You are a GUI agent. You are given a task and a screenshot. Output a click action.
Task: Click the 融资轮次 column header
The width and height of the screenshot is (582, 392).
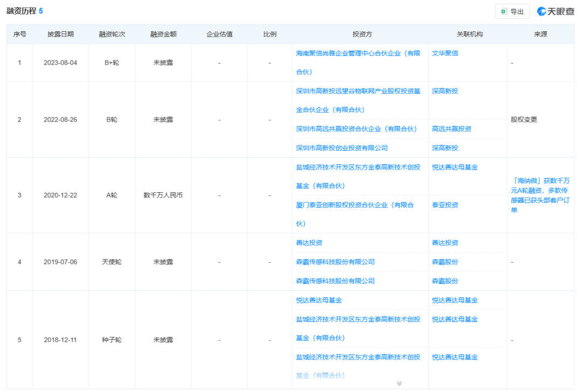112,34
